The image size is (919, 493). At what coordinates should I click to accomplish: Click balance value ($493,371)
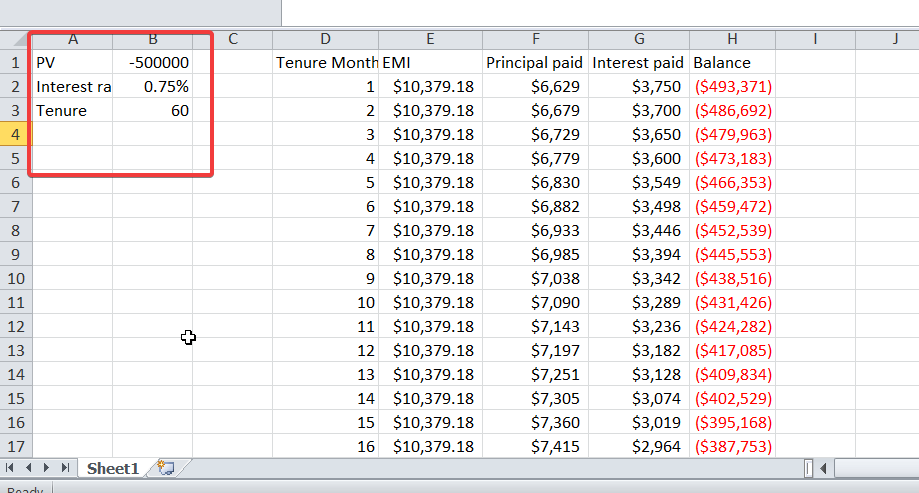(732, 86)
